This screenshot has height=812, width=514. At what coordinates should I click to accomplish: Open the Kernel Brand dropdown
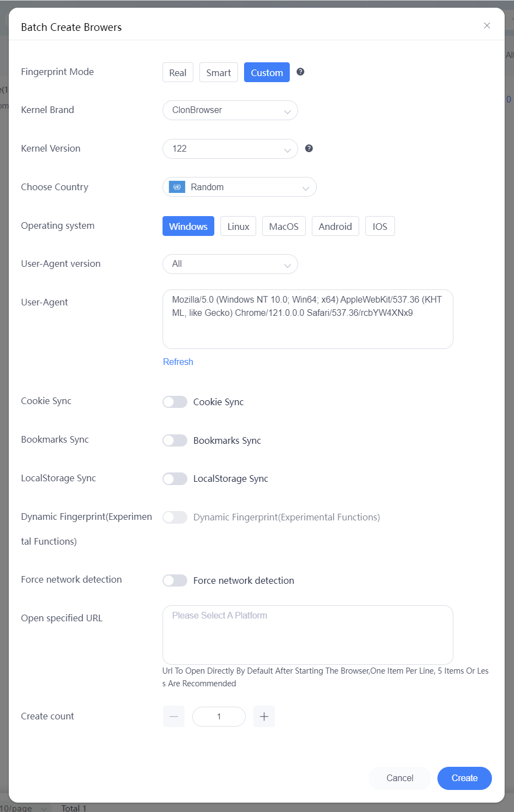click(230, 110)
